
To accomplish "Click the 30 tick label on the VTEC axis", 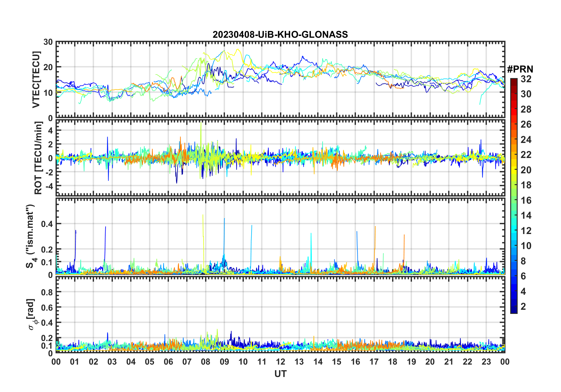I will [48, 42].
